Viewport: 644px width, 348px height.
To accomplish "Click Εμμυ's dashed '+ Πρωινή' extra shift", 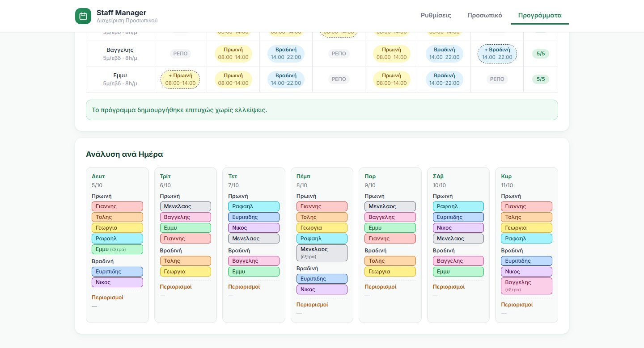I will click(180, 80).
